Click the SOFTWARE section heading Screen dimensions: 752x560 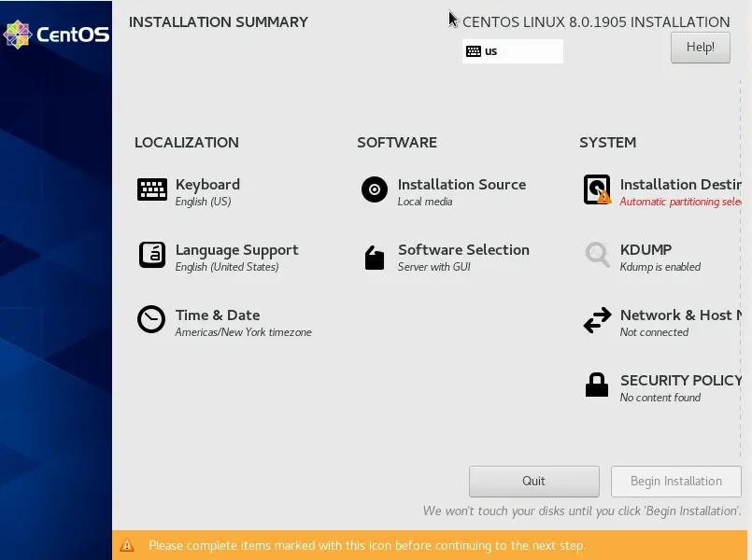pos(397,142)
